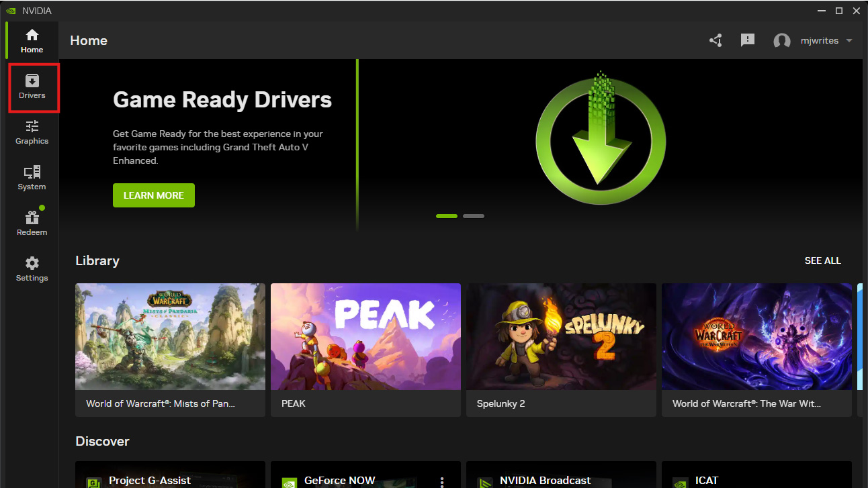The height and width of the screenshot is (488, 868).
Task: Switch to the second banner slide indicator
Action: point(474,216)
